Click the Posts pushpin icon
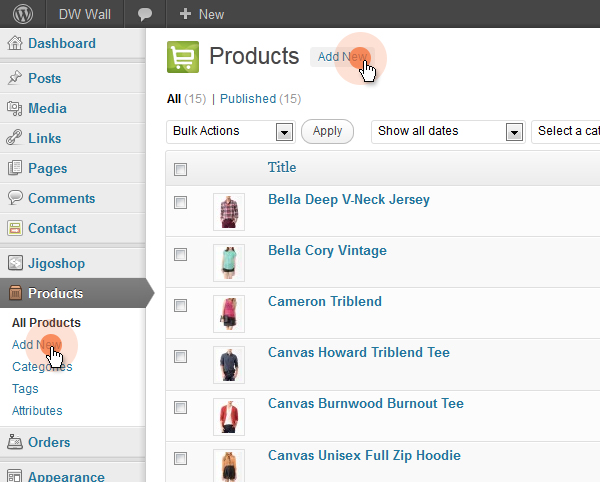Image resolution: width=600 pixels, height=482 pixels. [15, 78]
